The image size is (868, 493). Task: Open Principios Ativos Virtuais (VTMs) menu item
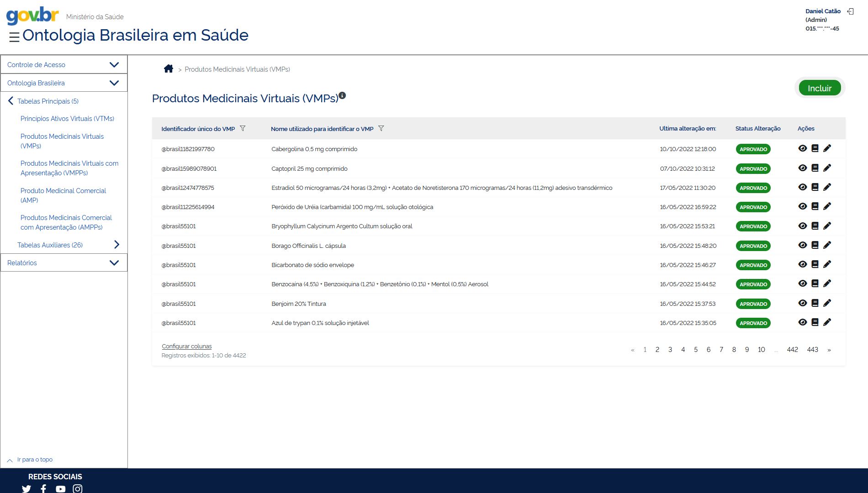tap(67, 119)
